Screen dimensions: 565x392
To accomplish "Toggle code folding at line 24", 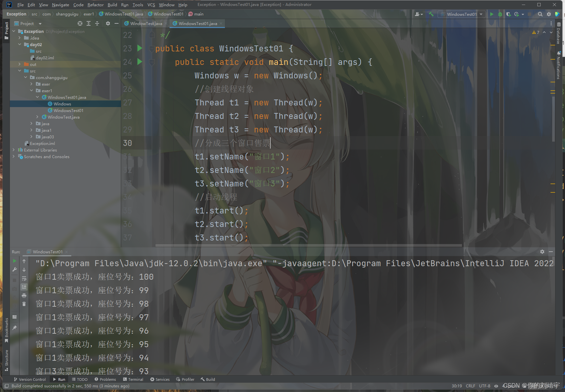I will point(152,62).
